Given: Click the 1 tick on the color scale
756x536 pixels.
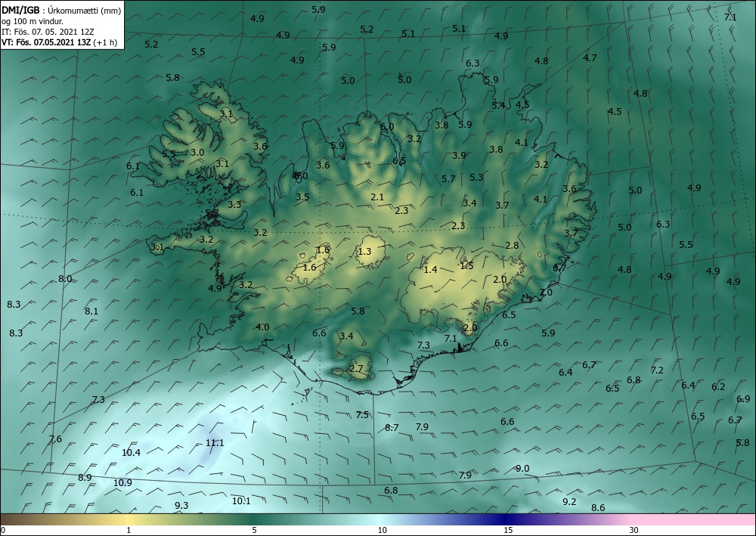Looking at the screenshot, I should tap(129, 530).
